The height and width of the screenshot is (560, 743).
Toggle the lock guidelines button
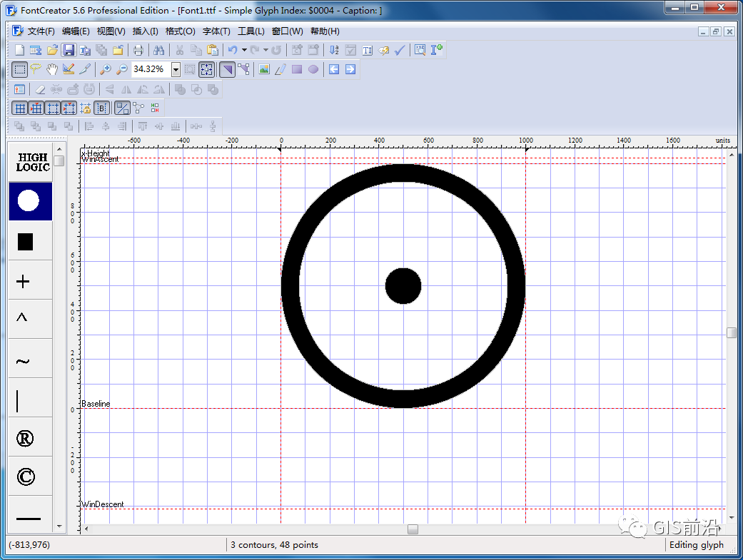click(x=86, y=108)
